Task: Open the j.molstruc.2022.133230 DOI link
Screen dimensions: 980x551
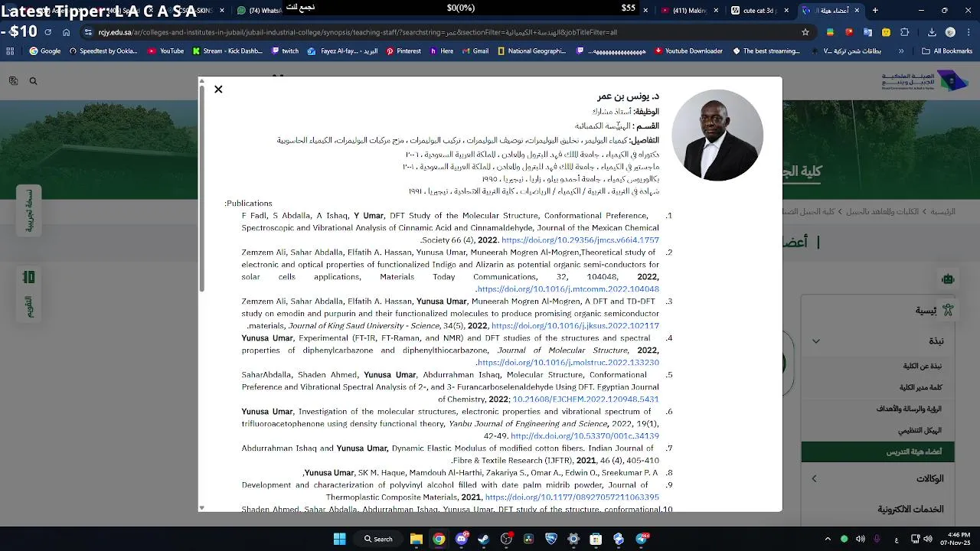Action: [x=568, y=363]
